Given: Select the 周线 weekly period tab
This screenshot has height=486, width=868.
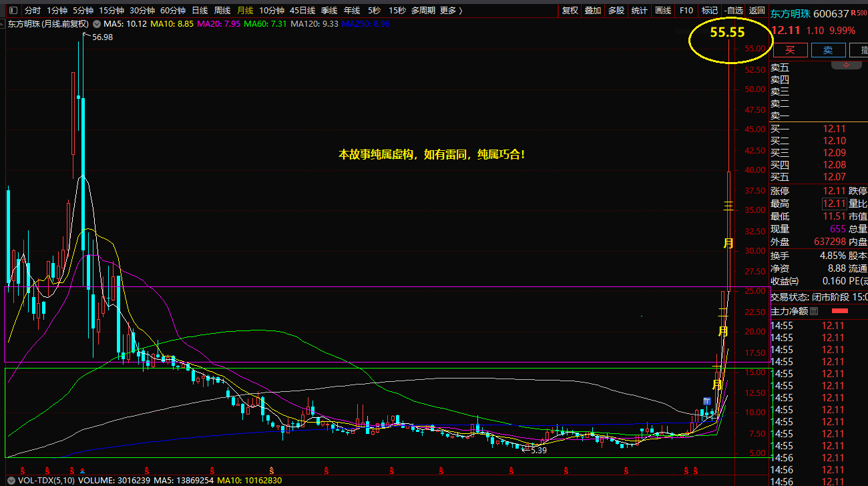Looking at the screenshot, I should pos(222,11).
